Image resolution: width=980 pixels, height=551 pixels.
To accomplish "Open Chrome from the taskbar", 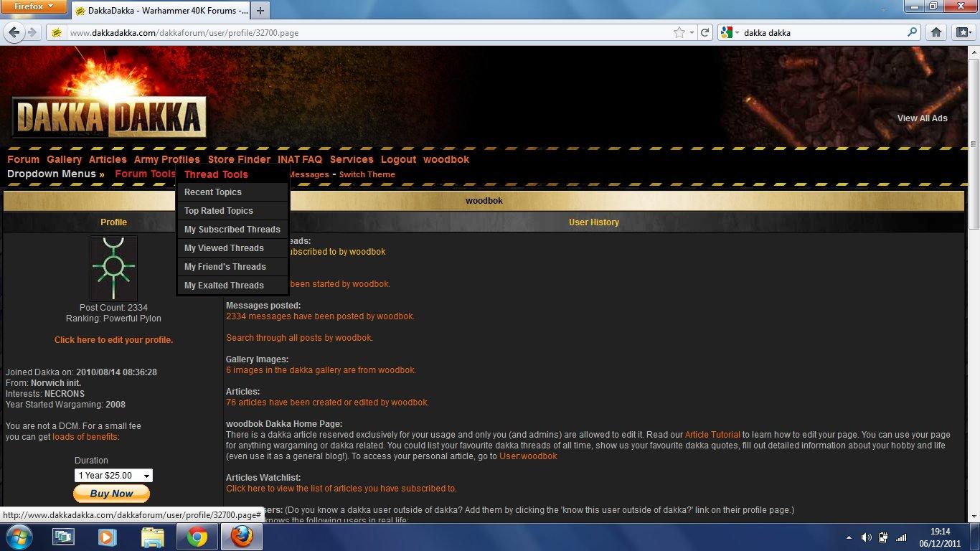I will pos(197,537).
